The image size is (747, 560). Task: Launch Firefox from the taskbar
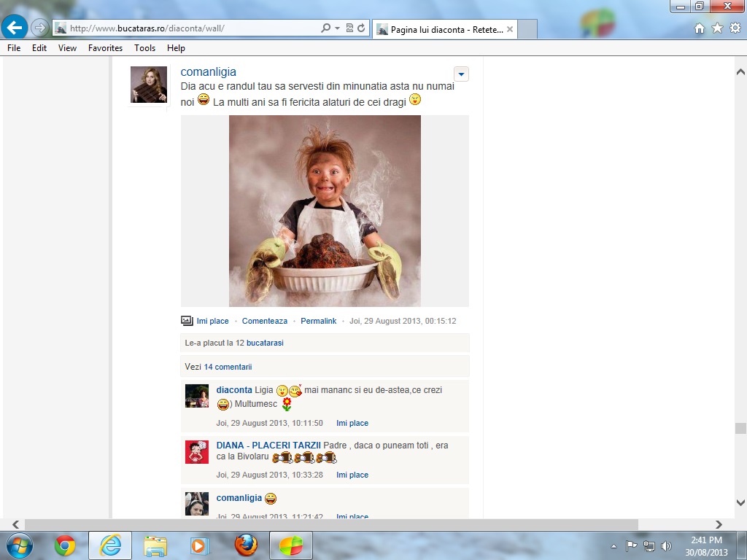point(246,545)
